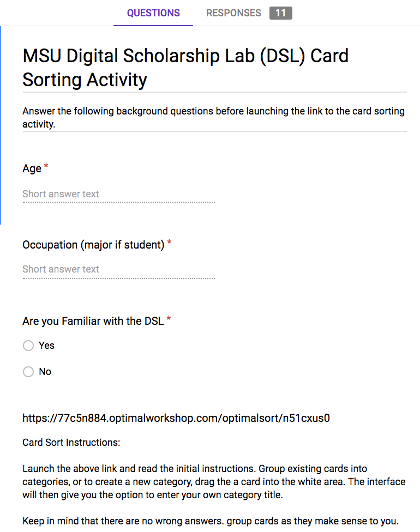Click the Yes option label
Viewport: 420px width, 532px height.
46,346
